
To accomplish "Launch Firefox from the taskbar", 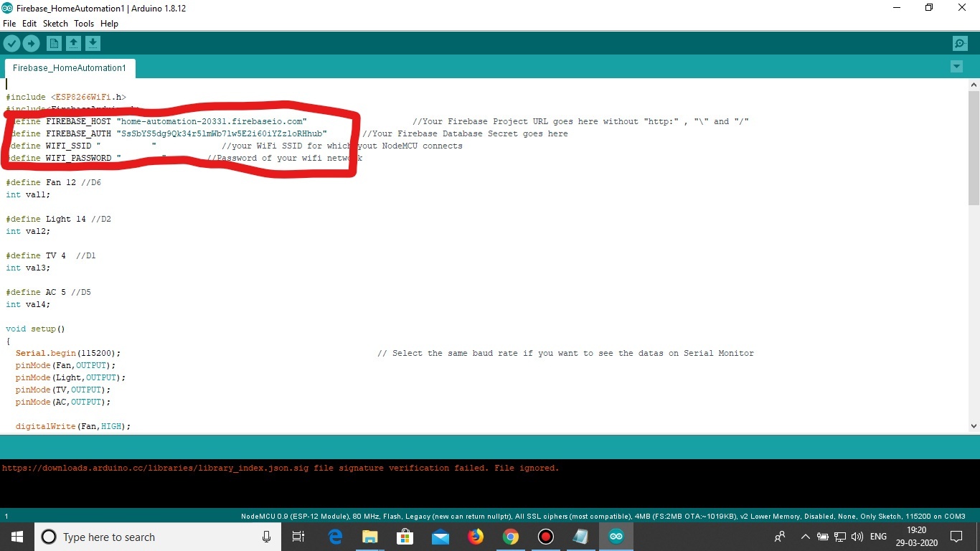I will pyautogui.click(x=476, y=537).
